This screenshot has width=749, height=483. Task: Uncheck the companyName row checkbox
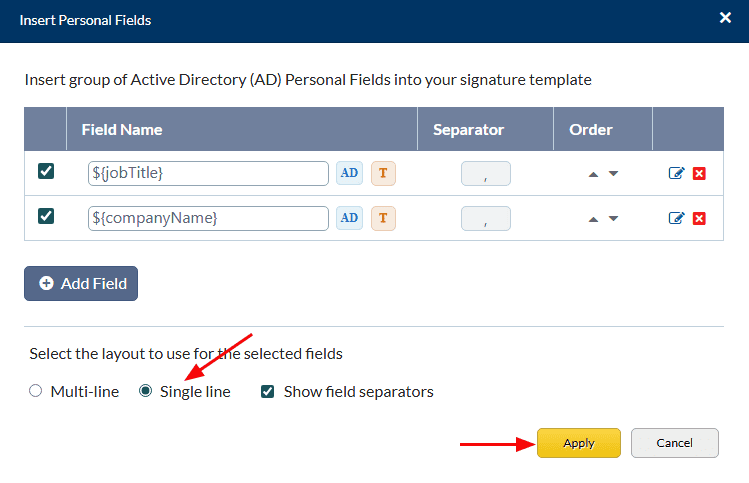[x=46, y=216]
